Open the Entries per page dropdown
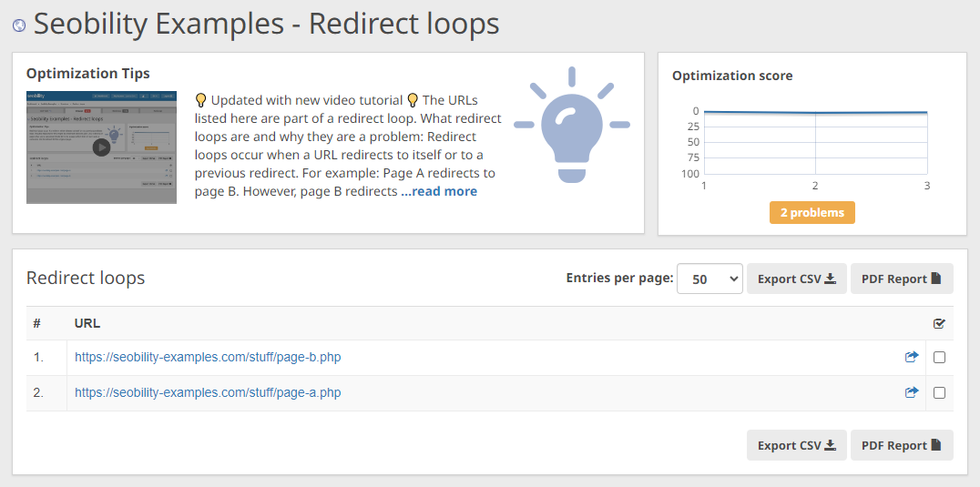980x487 pixels. (x=709, y=279)
